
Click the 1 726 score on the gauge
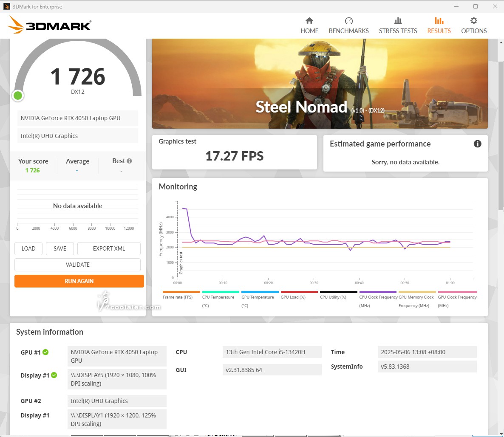(x=78, y=77)
